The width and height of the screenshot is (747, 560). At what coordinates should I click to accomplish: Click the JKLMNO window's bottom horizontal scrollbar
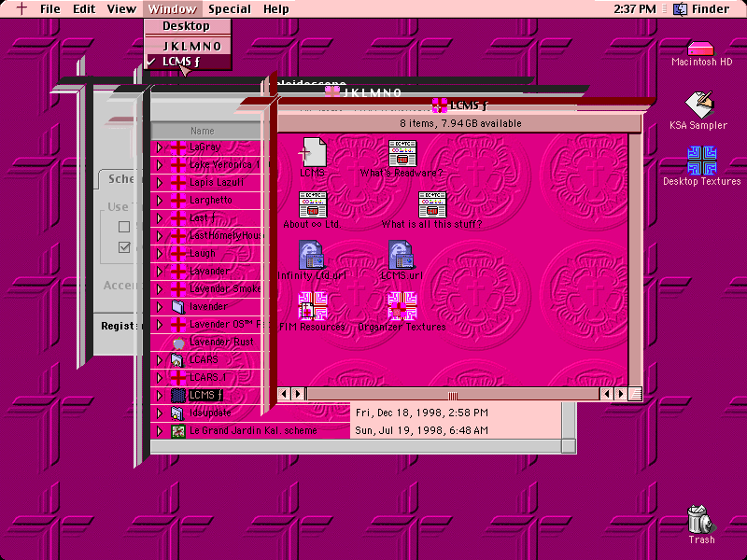(356, 446)
